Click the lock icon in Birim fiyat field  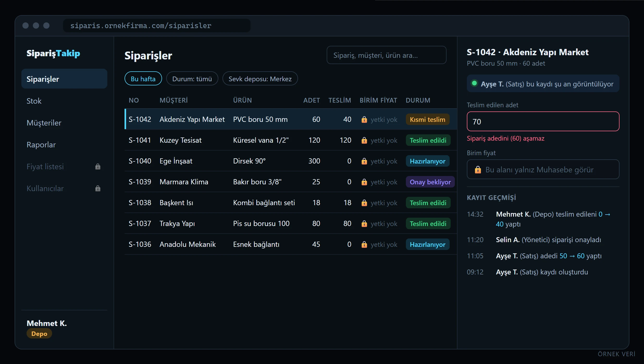point(478,170)
